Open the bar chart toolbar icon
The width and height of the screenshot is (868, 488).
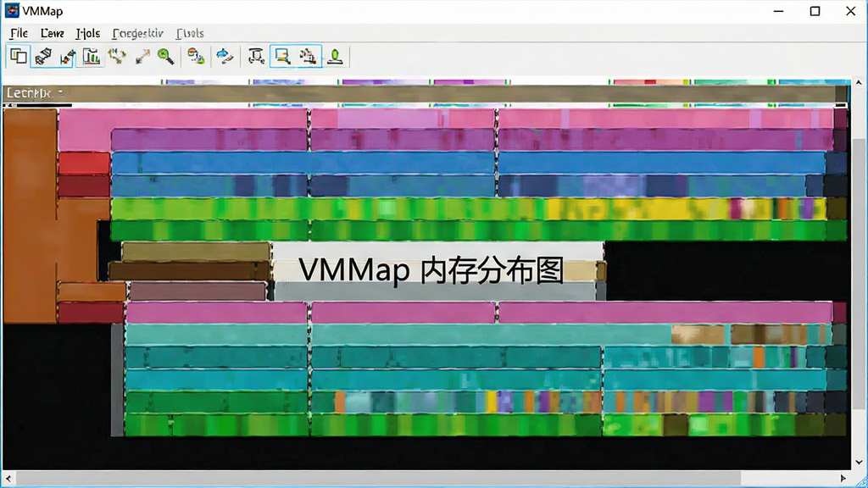[92, 56]
